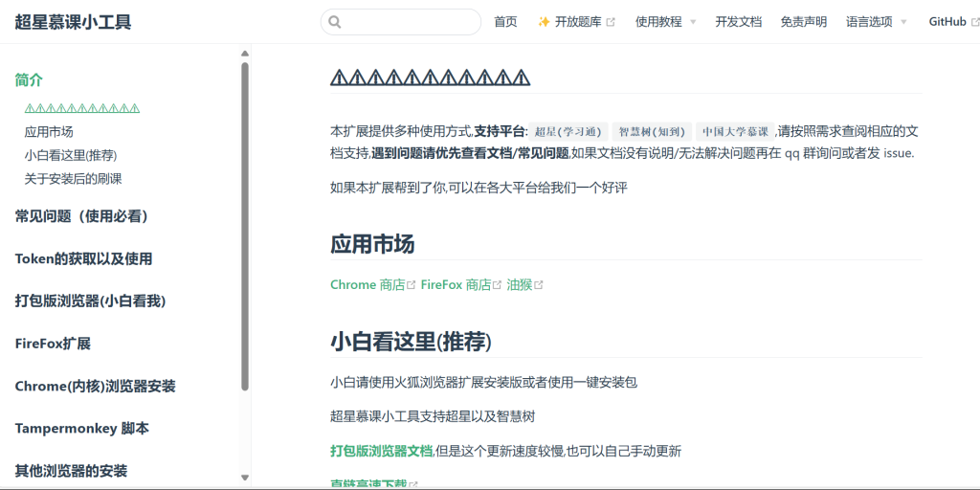Click the external-link icon after FireFox 商店
This screenshot has width=980, height=490.
pyautogui.click(x=497, y=285)
